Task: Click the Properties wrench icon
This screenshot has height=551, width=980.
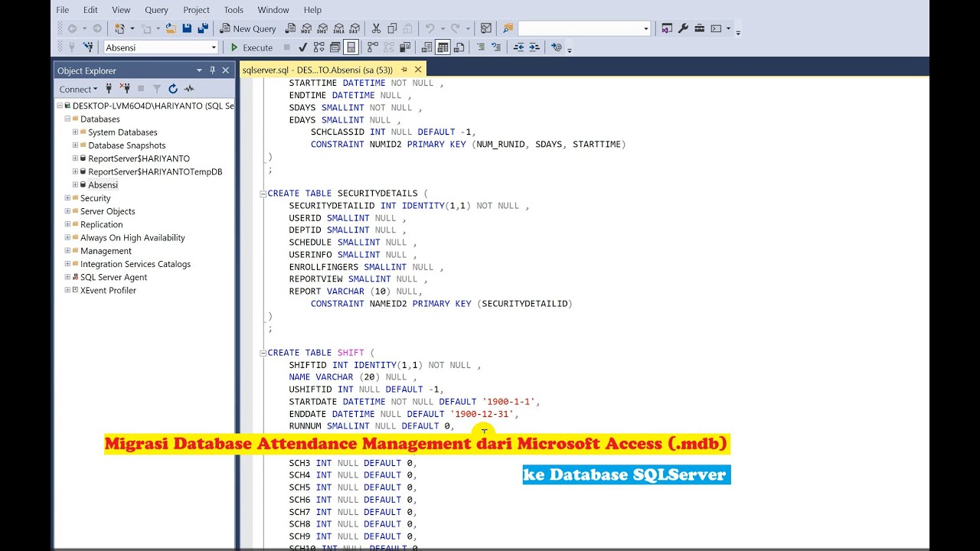Action: coord(684,28)
